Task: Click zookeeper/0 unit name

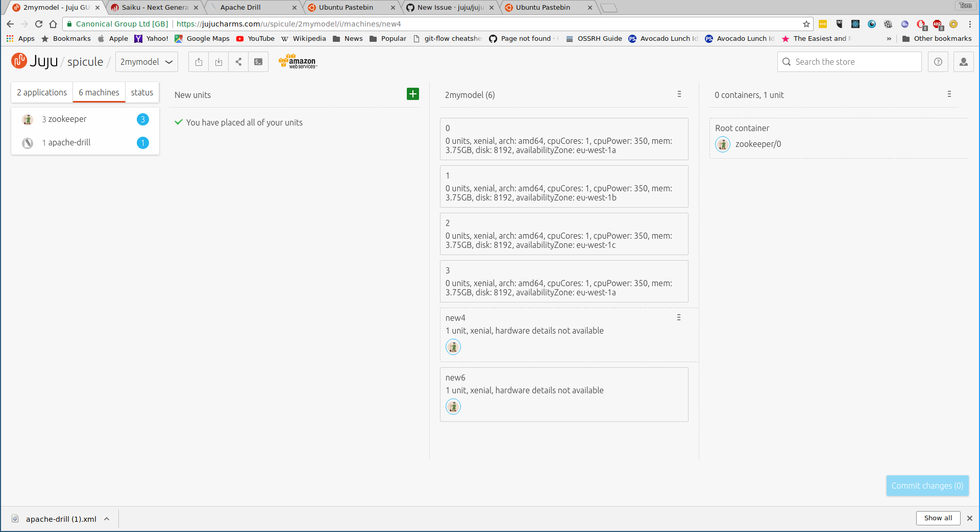Action: coord(758,144)
